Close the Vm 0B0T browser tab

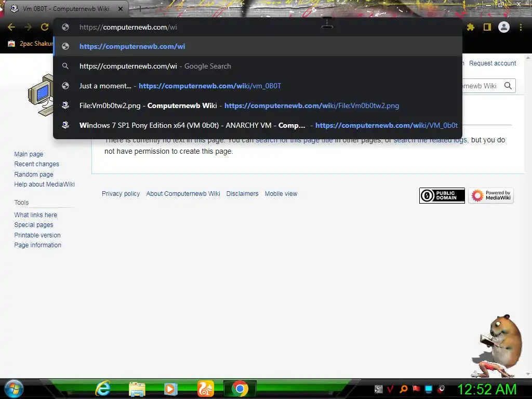[x=121, y=9]
